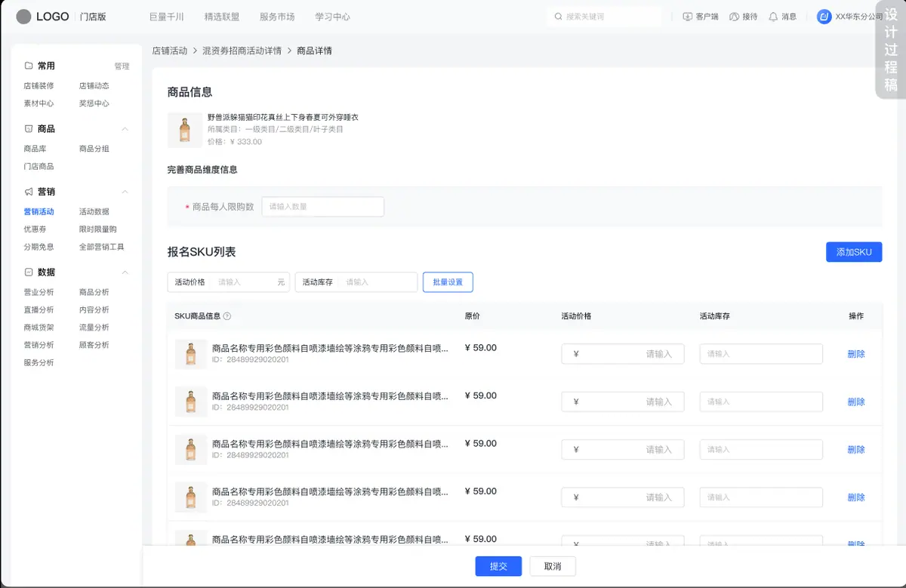Viewport: 906px width, 588px height.
Task: Click the 商品 section icon
Action: pos(29,129)
